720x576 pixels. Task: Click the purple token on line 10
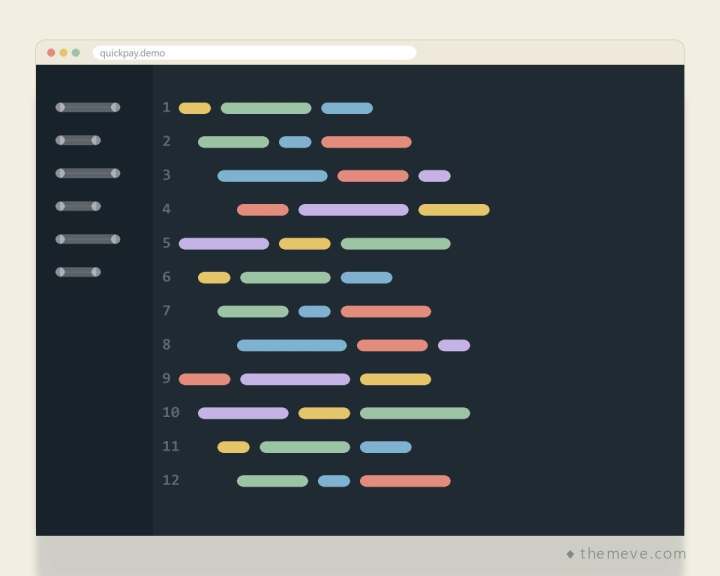point(243,413)
